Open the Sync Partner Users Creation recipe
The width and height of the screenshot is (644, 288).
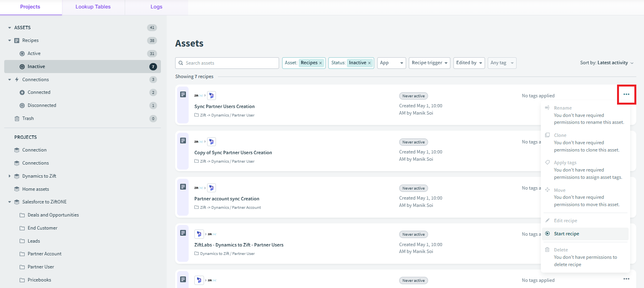point(224,107)
